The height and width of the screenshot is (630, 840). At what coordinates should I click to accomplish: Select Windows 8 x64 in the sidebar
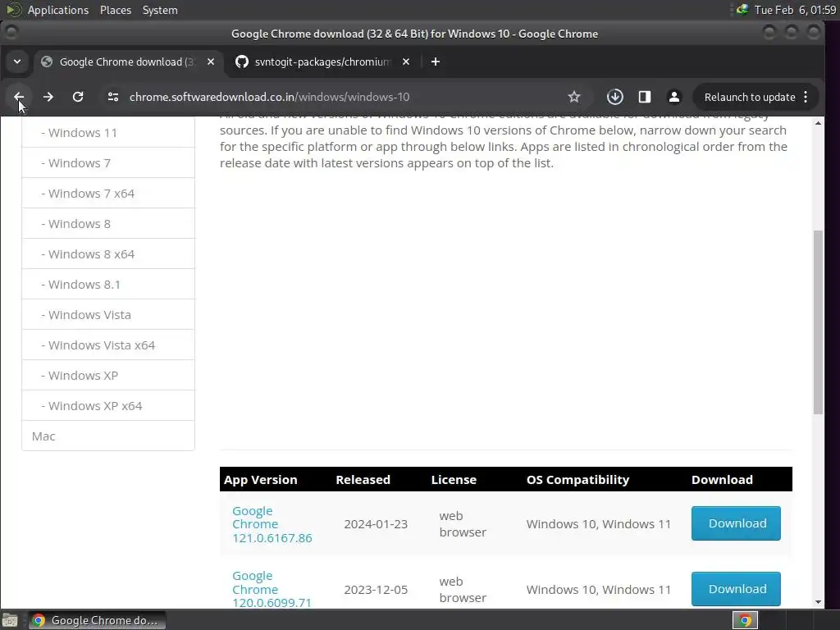pos(108,254)
